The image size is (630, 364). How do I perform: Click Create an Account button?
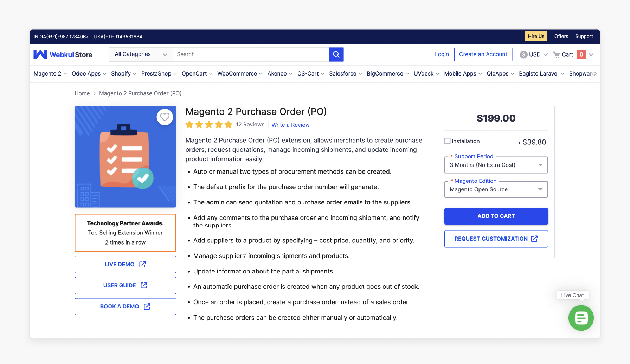(483, 54)
